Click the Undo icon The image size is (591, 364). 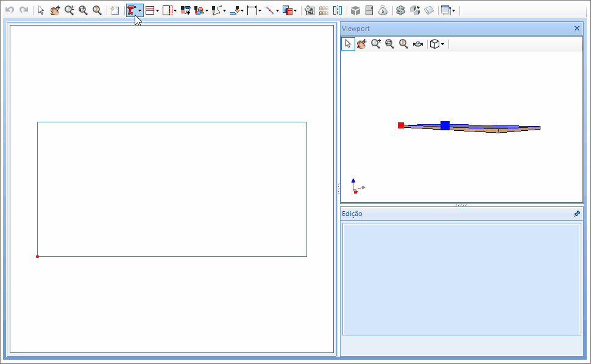(x=11, y=10)
